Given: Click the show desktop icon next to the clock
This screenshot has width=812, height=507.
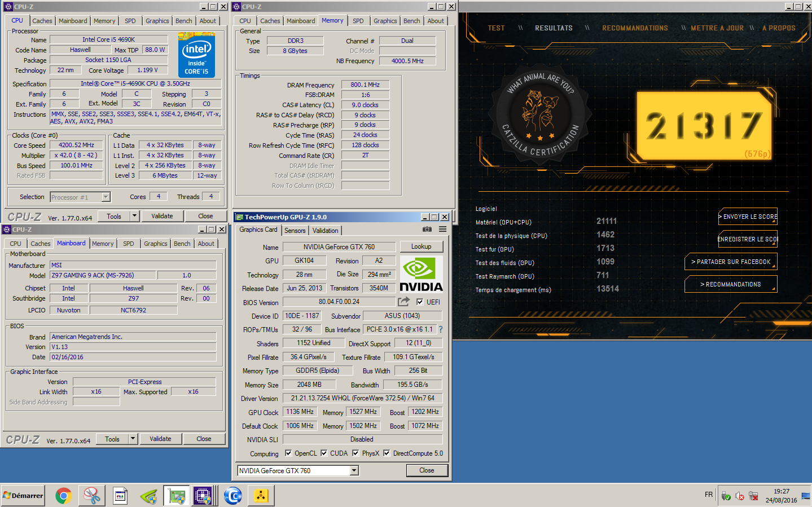Looking at the screenshot, I should 806,496.
